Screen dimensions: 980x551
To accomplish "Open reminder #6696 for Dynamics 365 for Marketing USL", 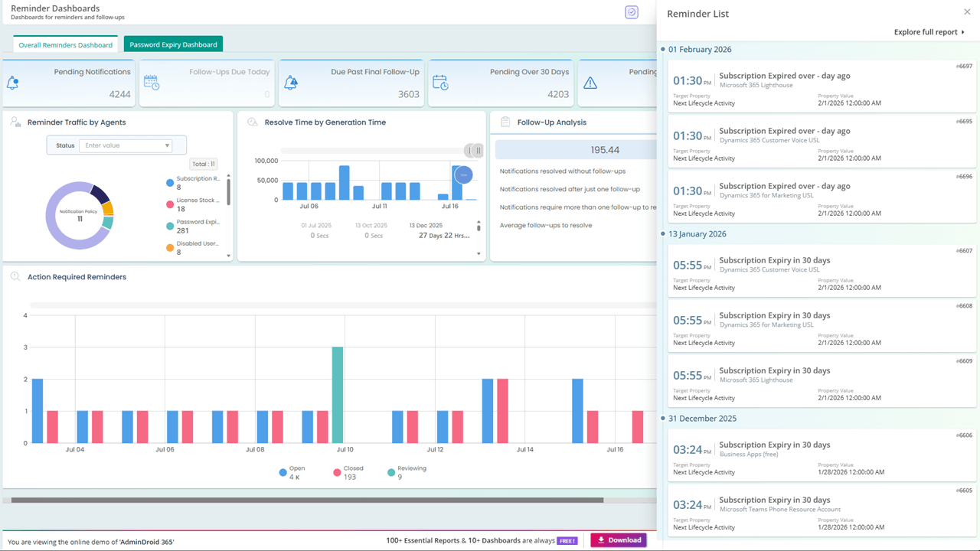I will 822,195.
